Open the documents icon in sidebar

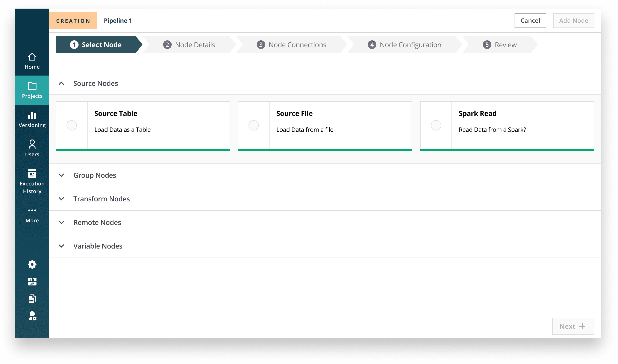pyautogui.click(x=32, y=299)
